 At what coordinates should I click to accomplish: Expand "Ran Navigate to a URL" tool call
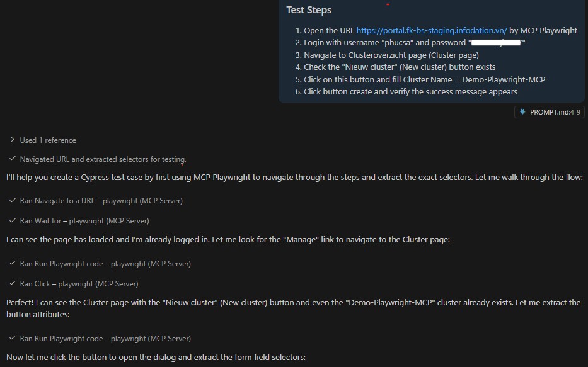pos(101,201)
